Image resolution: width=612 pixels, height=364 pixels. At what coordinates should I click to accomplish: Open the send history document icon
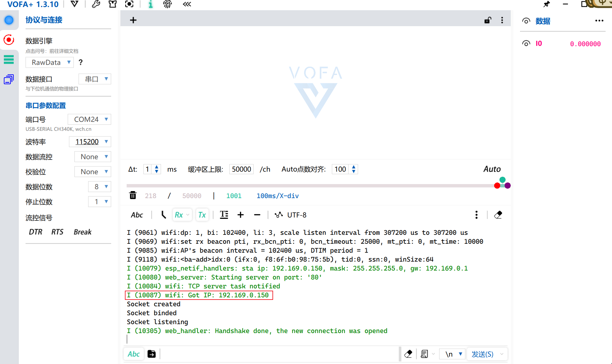coord(425,354)
